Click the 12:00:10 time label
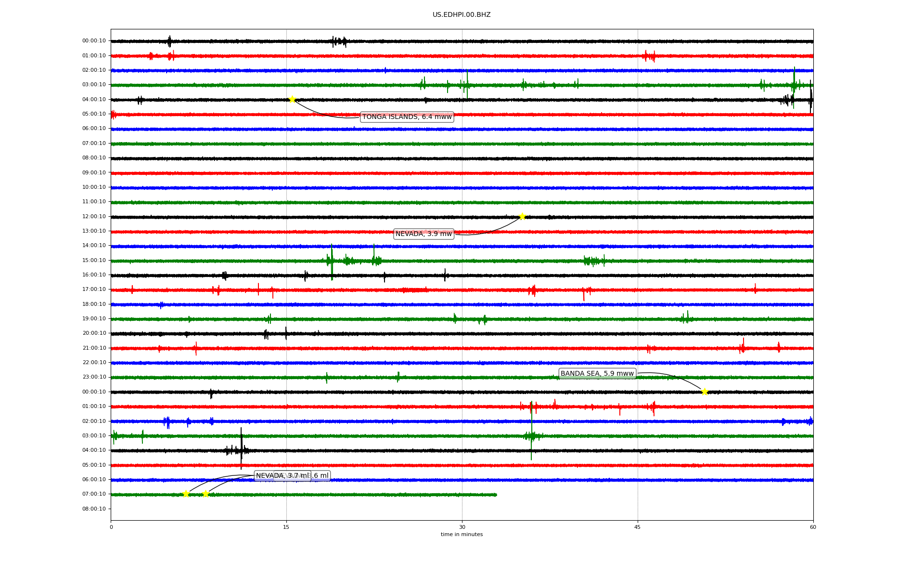This screenshot has height=578, width=924. (x=94, y=217)
